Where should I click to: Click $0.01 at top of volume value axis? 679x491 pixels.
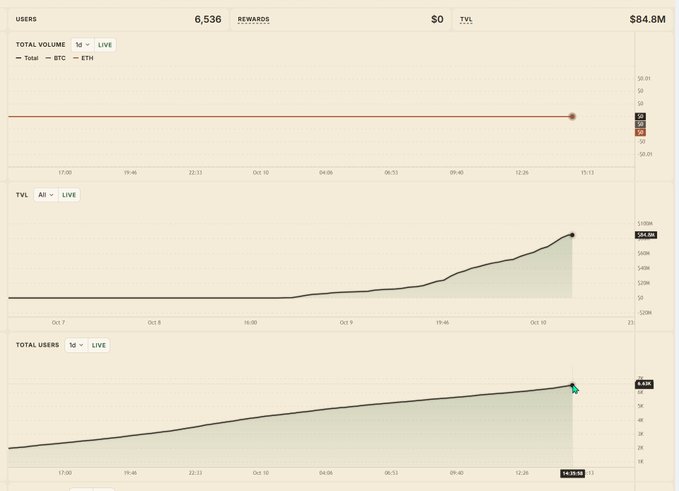point(644,78)
